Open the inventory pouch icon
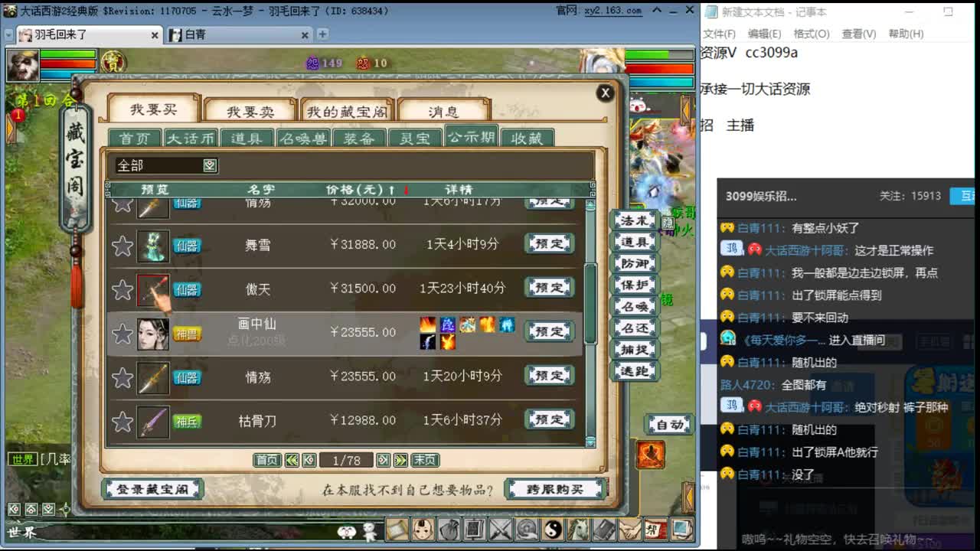This screenshot has width=980, height=551. pos(449,529)
